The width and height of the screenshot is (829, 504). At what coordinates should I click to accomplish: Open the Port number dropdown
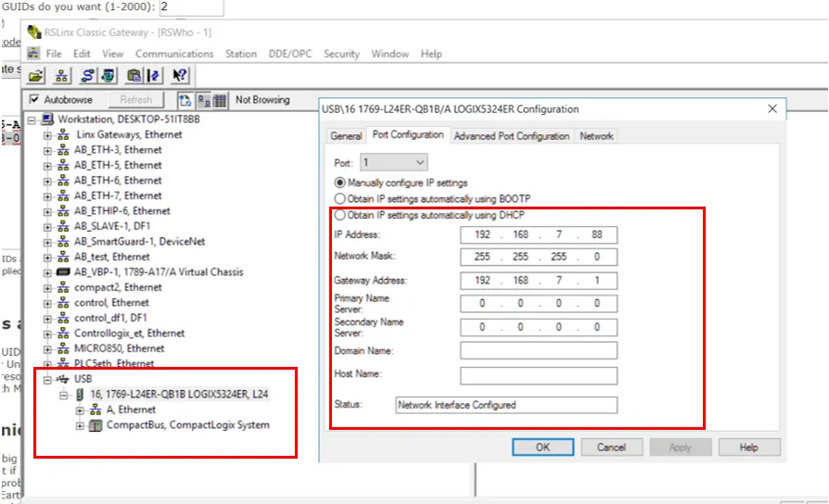point(394,162)
